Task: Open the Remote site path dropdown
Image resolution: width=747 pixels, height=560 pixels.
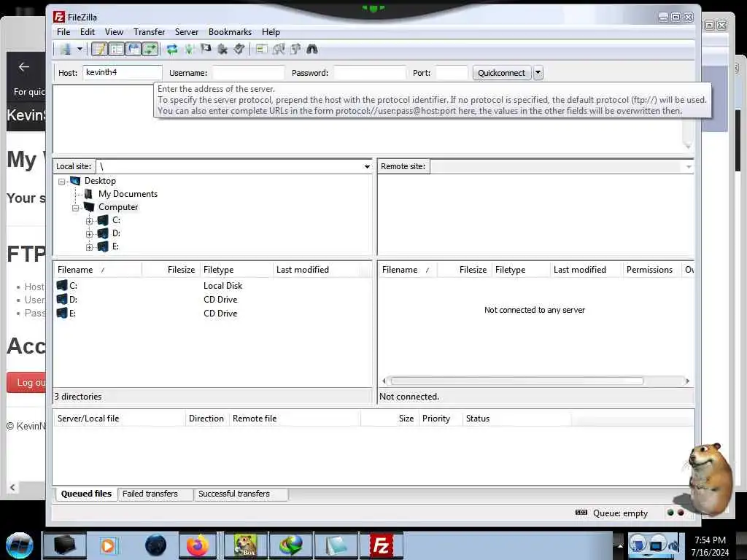Action: (x=689, y=167)
